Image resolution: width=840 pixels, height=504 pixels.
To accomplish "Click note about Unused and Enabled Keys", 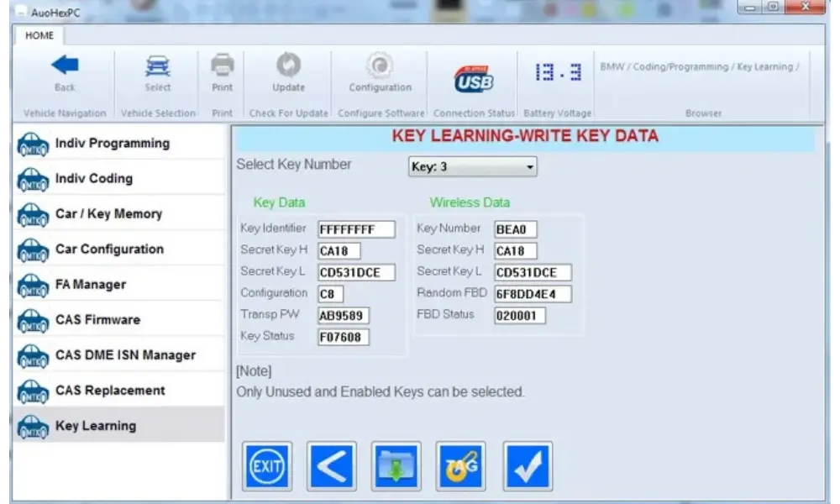I will click(x=381, y=391).
